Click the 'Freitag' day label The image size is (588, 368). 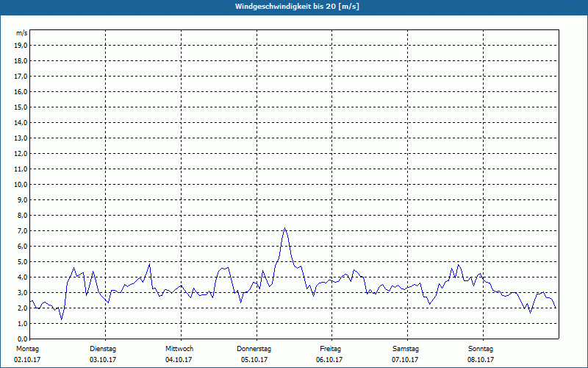point(330,349)
